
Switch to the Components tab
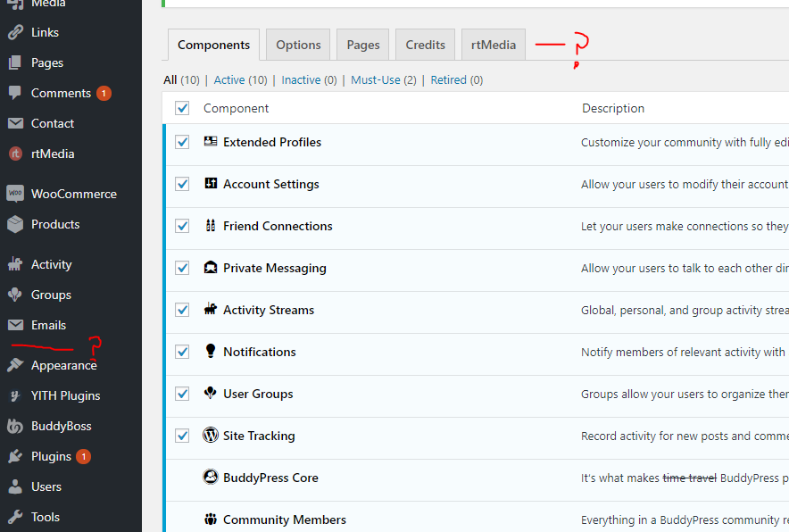[x=214, y=45]
